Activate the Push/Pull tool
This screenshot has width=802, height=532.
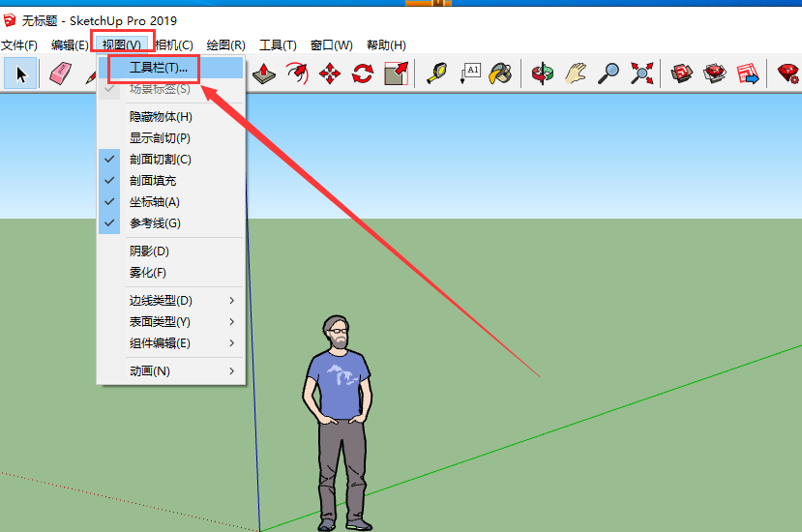[x=266, y=74]
